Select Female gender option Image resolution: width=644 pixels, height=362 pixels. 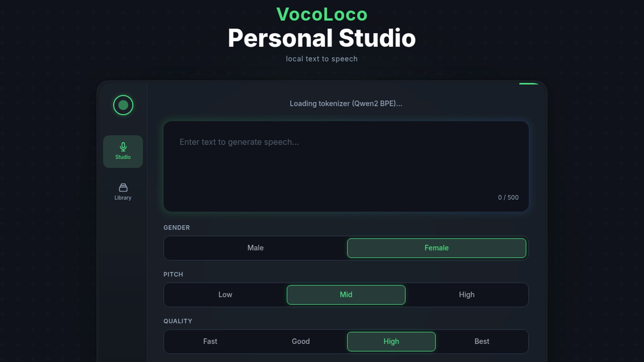[x=436, y=248]
